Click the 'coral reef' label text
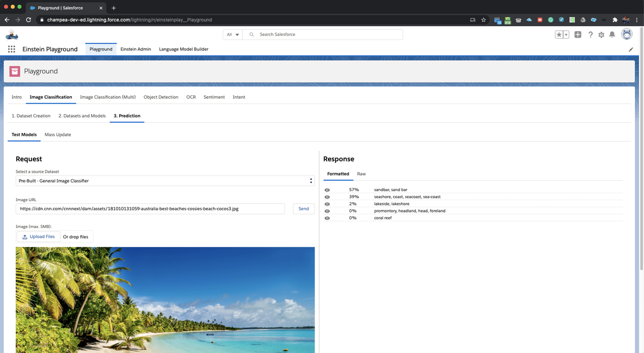 [383, 218]
